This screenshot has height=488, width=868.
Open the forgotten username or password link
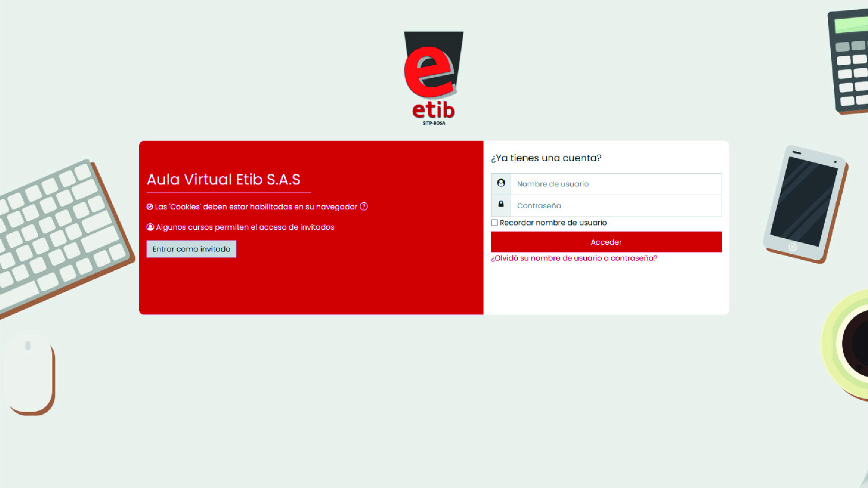[x=574, y=258]
